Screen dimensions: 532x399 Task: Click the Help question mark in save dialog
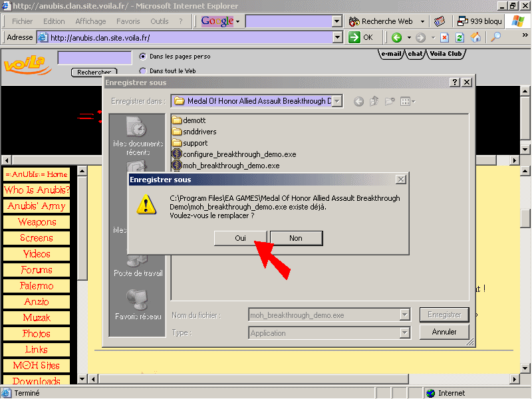pyautogui.click(x=455, y=82)
